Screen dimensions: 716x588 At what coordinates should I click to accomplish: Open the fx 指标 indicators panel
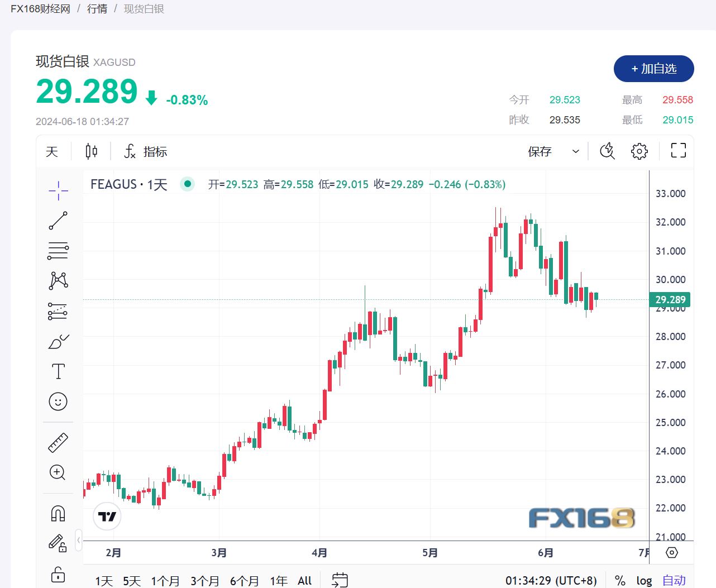pos(144,151)
